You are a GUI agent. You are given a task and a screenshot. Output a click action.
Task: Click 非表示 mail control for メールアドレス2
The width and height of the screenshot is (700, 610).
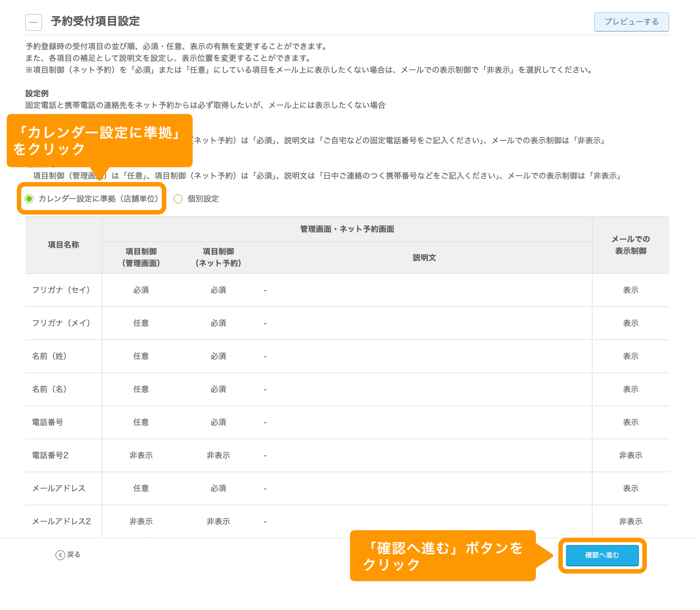click(x=631, y=521)
